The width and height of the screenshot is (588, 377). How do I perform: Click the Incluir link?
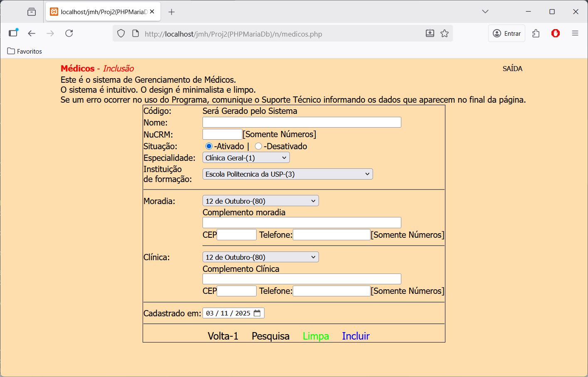[x=356, y=336]
